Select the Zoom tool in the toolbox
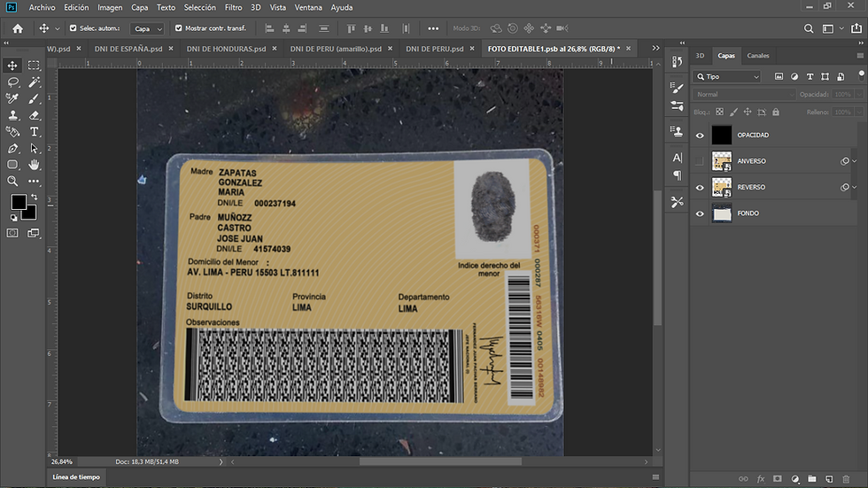 click(x=12, y=181)
